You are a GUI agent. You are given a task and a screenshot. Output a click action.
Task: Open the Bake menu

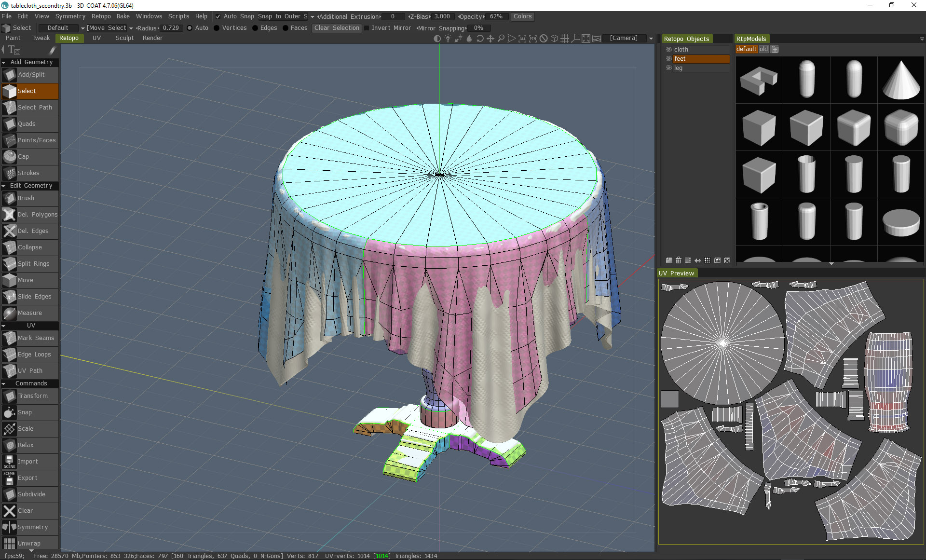[x=123, y=16]
